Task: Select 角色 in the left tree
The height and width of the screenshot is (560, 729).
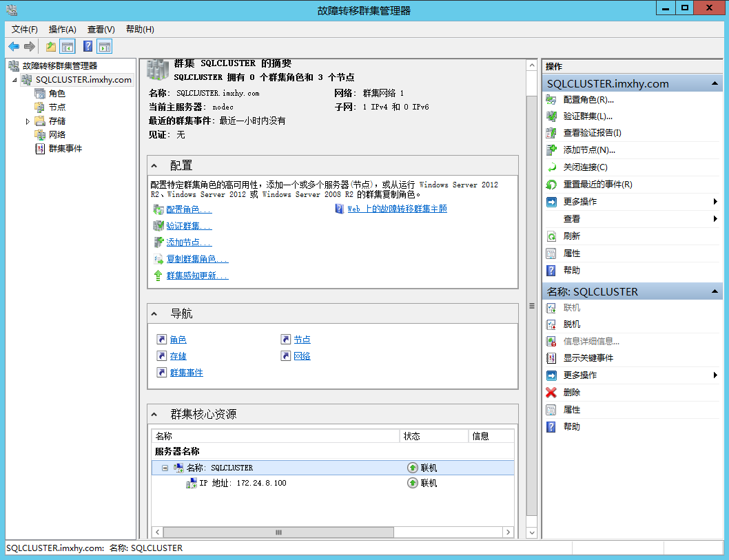Action: (x=57, y=94)
